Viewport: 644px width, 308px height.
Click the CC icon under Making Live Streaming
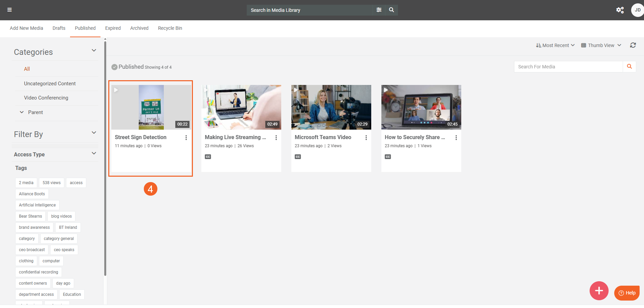click(208, 157)
